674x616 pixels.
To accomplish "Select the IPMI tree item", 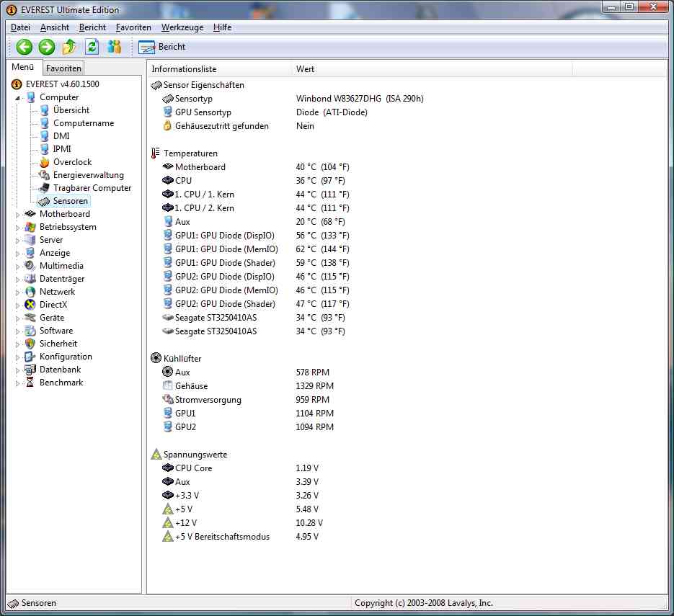I will pos(62,149).
